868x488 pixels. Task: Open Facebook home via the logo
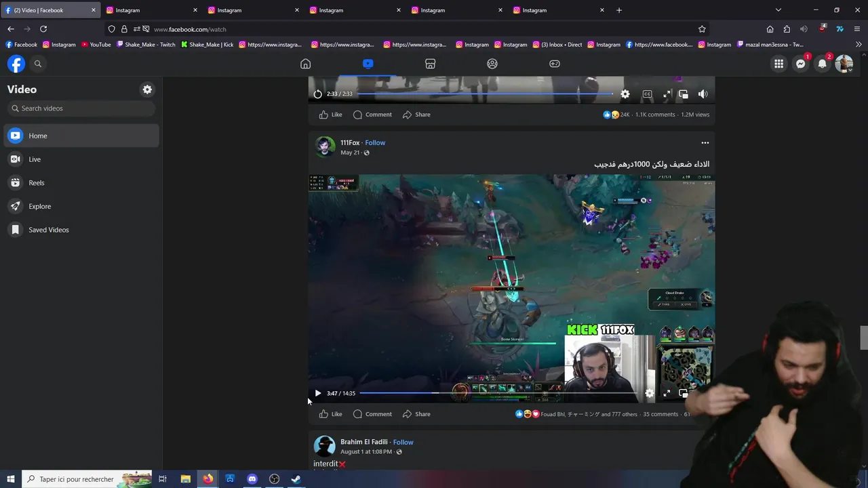16,64
